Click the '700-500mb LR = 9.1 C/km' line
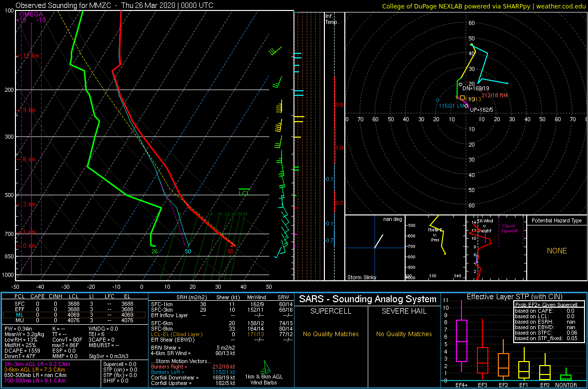The image size is (588, 389). 35,381
